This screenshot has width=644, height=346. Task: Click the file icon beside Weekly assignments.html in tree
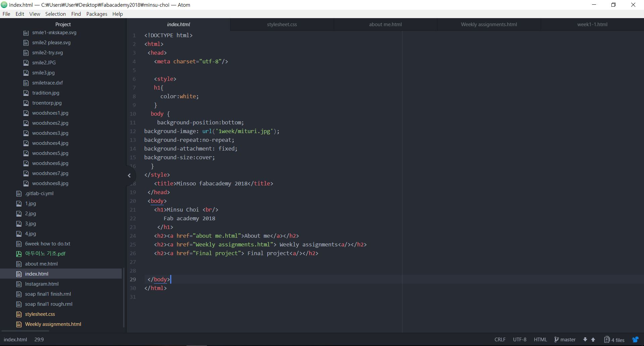(x=19, y=324)
